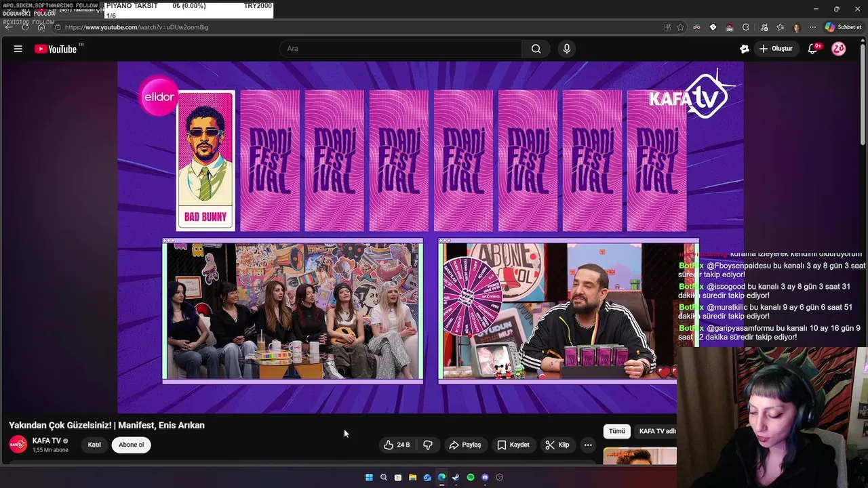Select the KAFA TV adlı filter chip

(x=656, y=431)
